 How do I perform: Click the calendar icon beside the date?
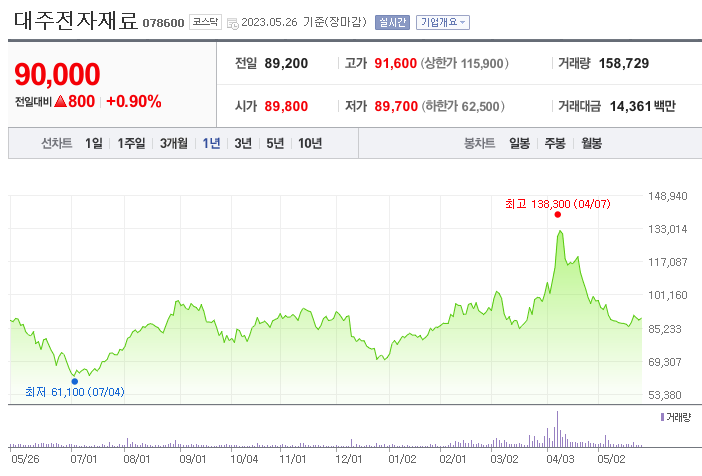pos(233,23)
